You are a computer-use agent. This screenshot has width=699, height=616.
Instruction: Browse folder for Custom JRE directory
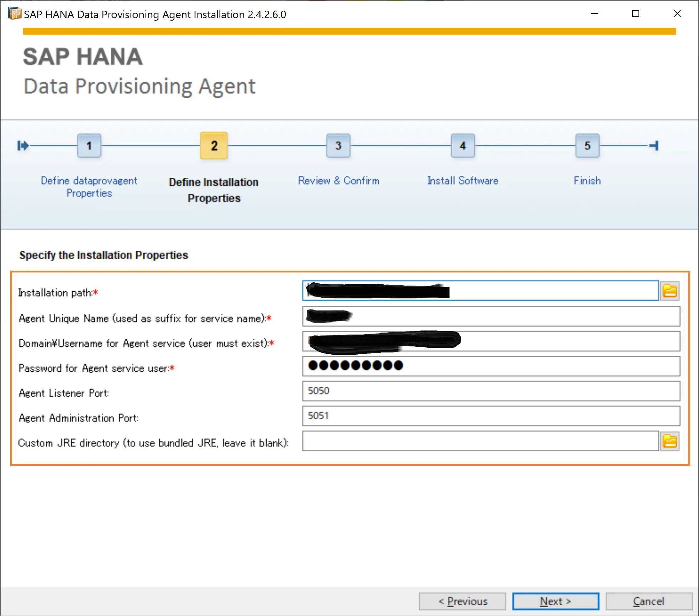point(670,441)
